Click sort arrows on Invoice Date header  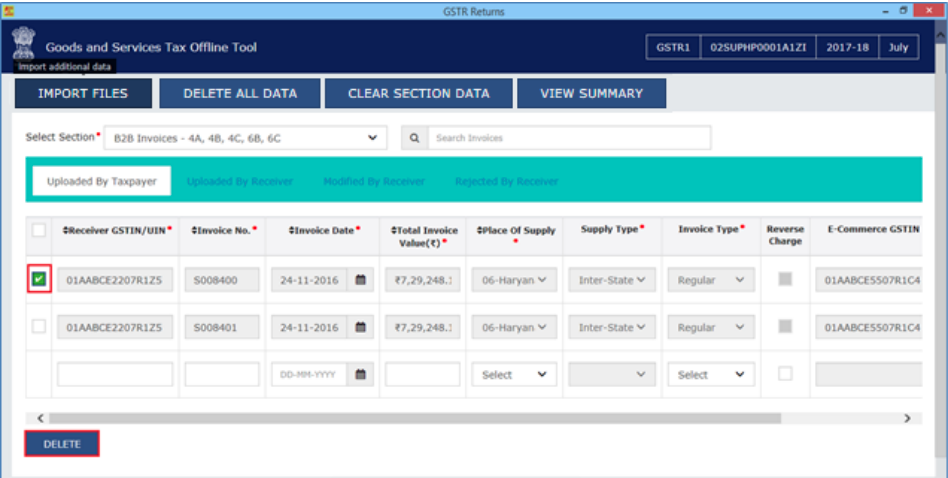pyautogui.click(x=291, y=230)
